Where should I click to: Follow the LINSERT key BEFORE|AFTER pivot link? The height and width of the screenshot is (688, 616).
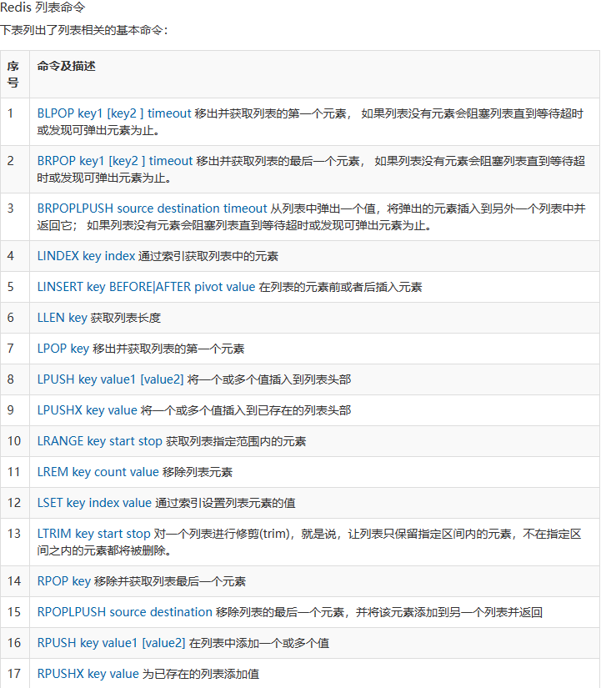point(146,287)
